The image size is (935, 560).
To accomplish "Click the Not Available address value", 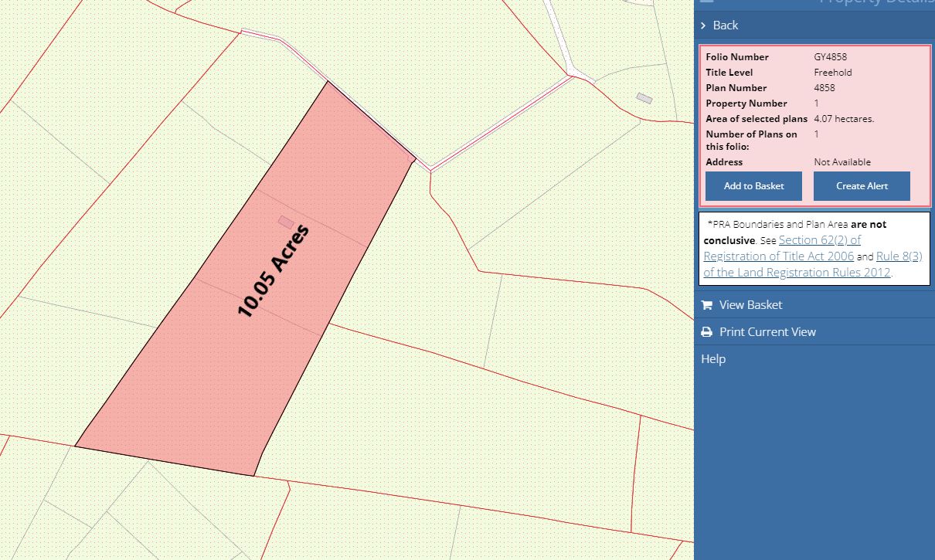I will pyautogui.click(x=842, y=162).
